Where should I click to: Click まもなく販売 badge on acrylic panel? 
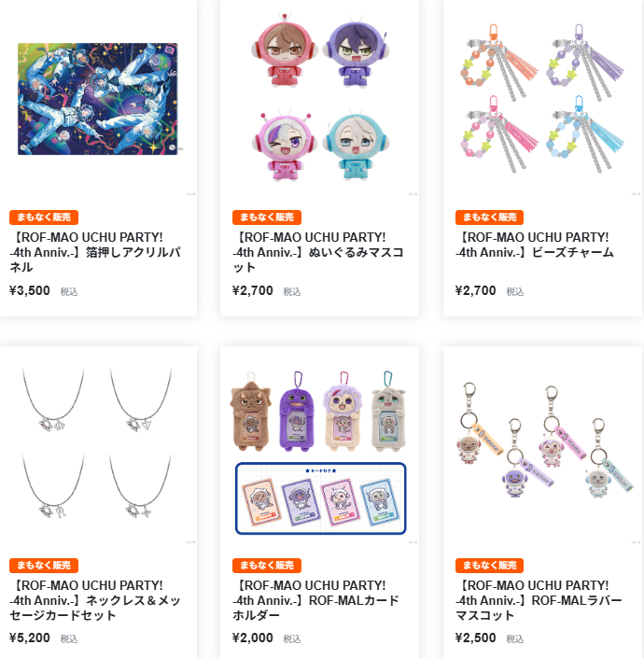[44, 217]
